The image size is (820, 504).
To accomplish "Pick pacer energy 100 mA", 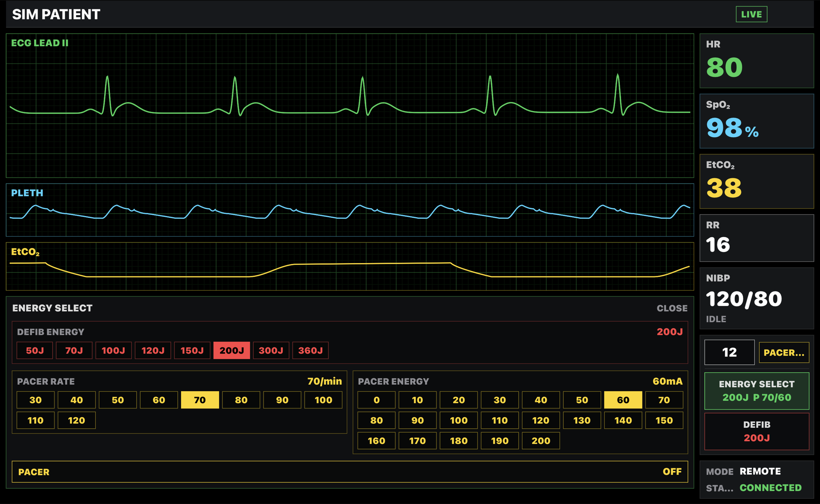I will 459,420.
